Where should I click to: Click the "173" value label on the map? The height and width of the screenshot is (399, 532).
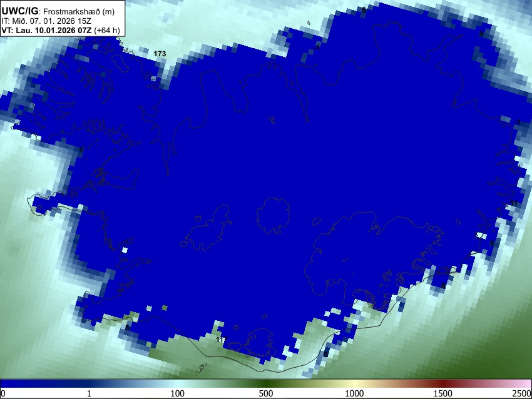tap(160, 54)
